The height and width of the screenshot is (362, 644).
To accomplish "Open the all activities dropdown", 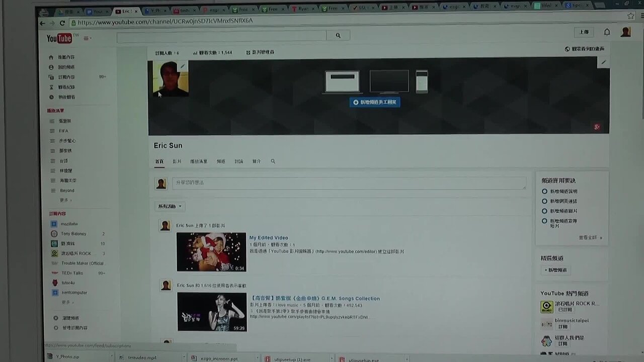I will click(170, 207).
